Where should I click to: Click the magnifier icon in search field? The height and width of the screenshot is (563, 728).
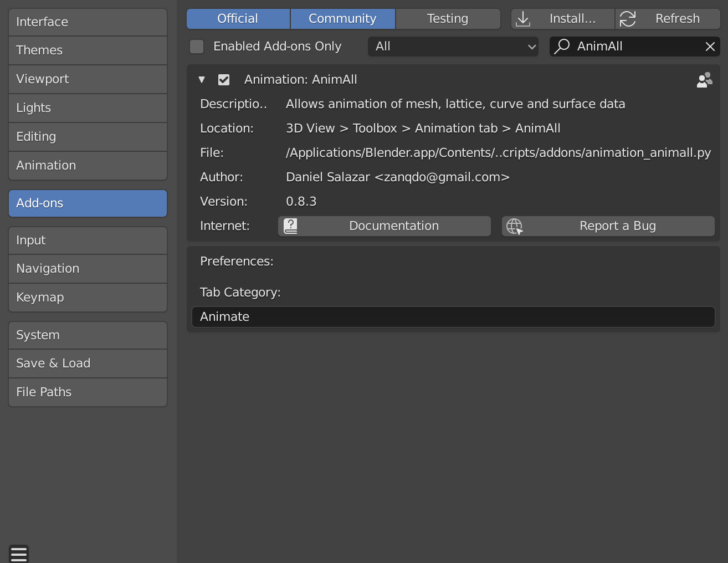(562, 47)
